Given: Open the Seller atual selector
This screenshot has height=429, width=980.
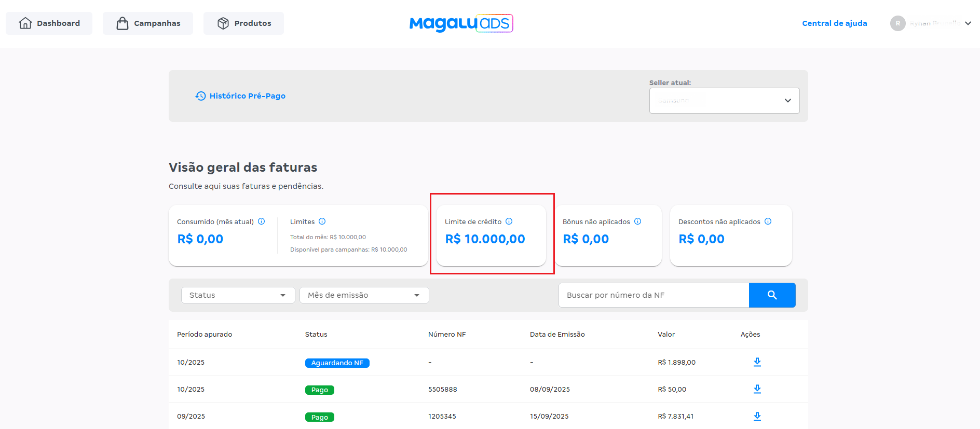Looking at the screenshot, I should pos(724,101).
